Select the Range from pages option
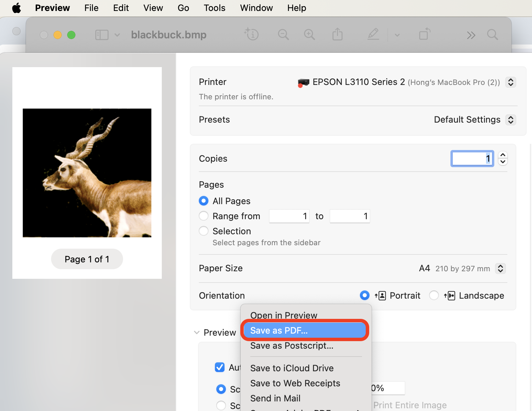The image size is (532, 411). tap(204, 216)
